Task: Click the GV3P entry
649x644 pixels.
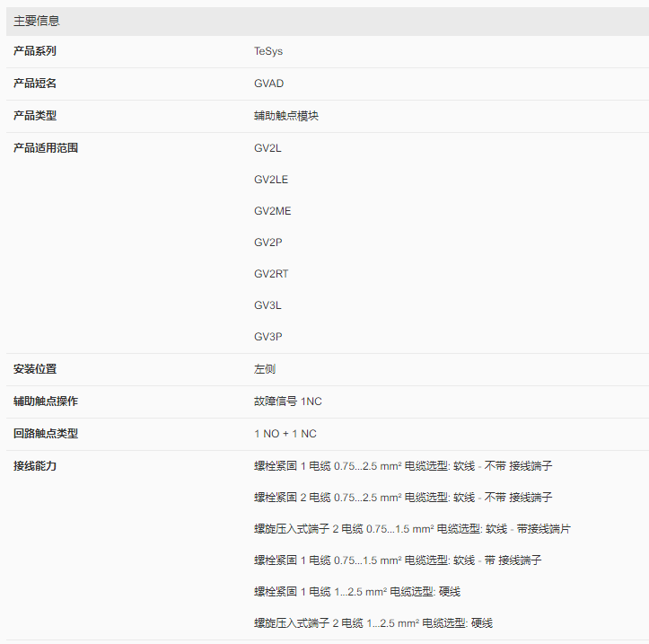Action: (267, 337)
